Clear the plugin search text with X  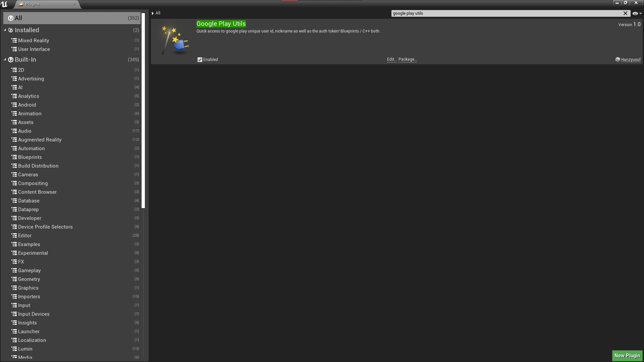point(625,13)
